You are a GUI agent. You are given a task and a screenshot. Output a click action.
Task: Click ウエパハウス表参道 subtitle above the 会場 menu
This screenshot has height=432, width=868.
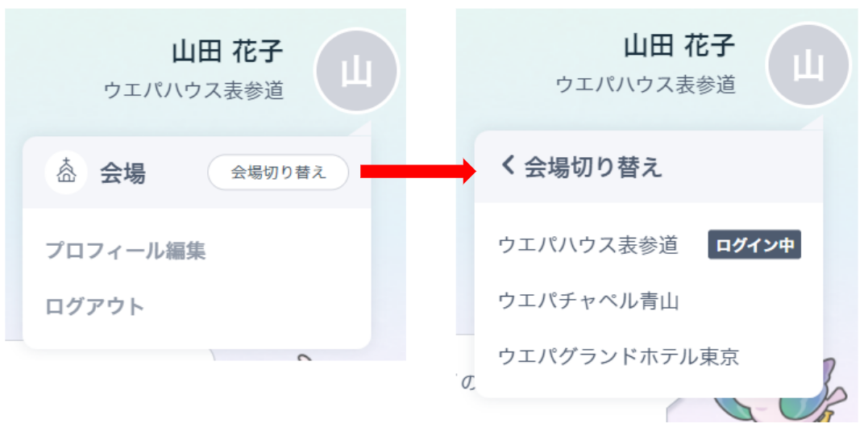coord(193,90)
